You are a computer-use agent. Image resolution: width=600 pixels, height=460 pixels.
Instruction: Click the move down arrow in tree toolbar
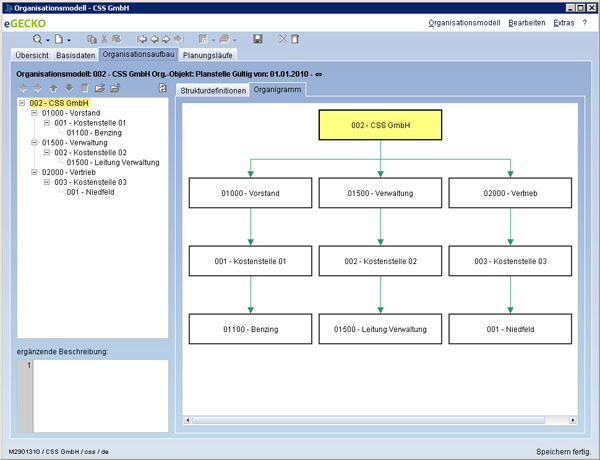click(69, 88)
